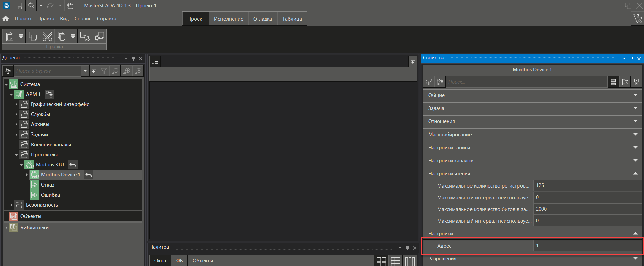Image resolution: width=644 pixels, height=266 pixels.
Task: Click the Modbus RTU protocol node
Action: tap(50, 165)
